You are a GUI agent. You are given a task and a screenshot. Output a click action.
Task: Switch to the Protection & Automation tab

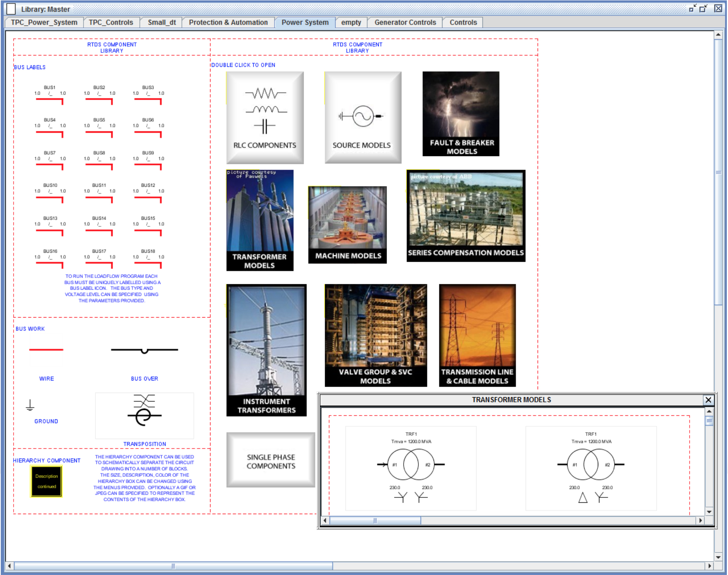pyautogui.click(x=228, y=23)
